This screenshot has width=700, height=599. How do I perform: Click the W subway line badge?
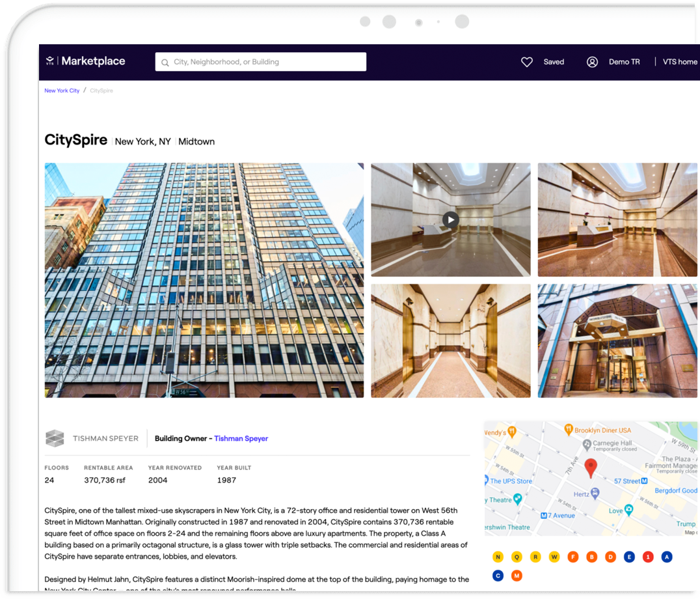554,557
